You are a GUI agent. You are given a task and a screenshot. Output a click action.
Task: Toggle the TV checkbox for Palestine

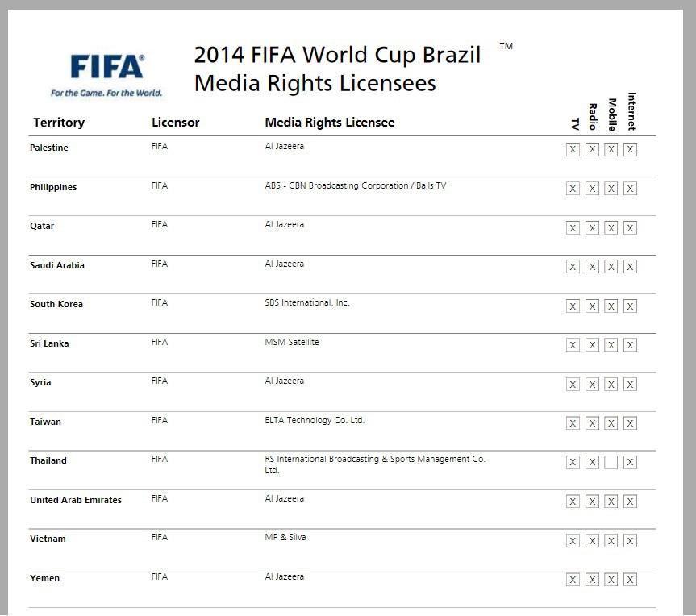pos(573,150)
